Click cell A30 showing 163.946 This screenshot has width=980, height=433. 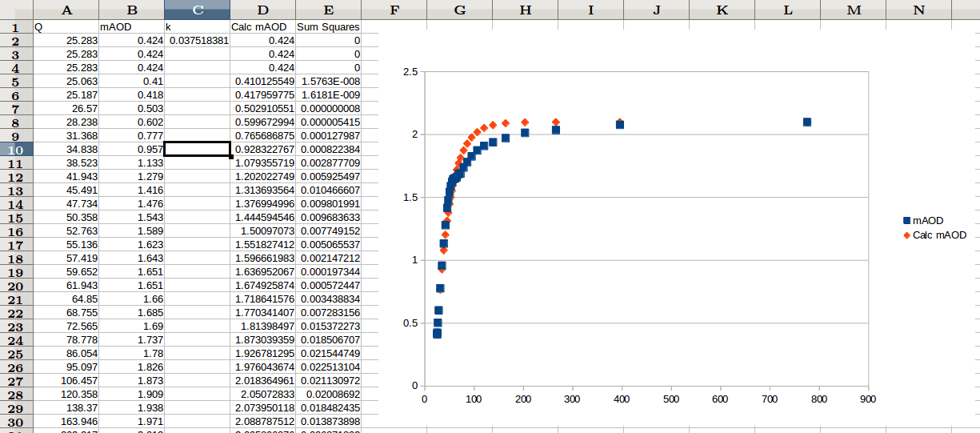tap(66, 422)
